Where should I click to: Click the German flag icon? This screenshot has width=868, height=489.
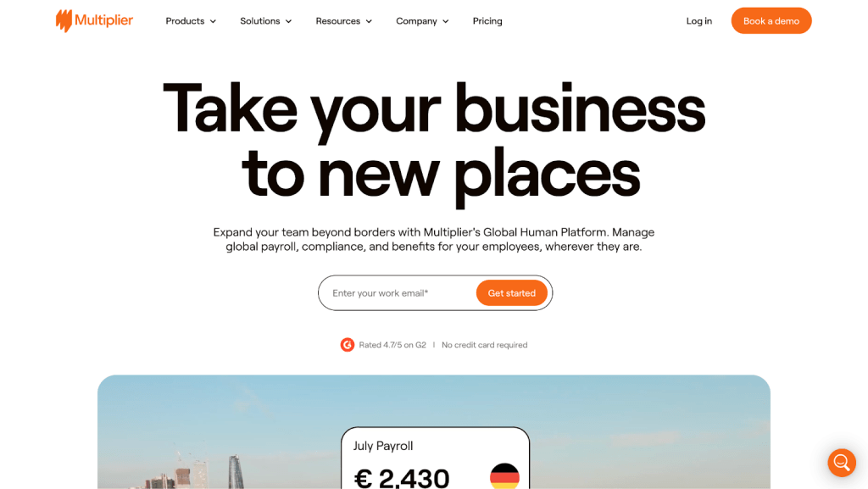(504, 475)
